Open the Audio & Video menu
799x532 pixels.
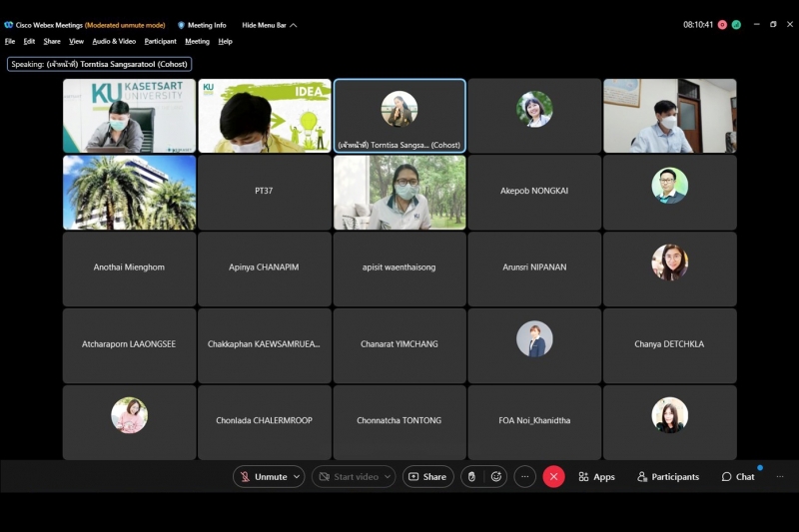pos(114,42)
